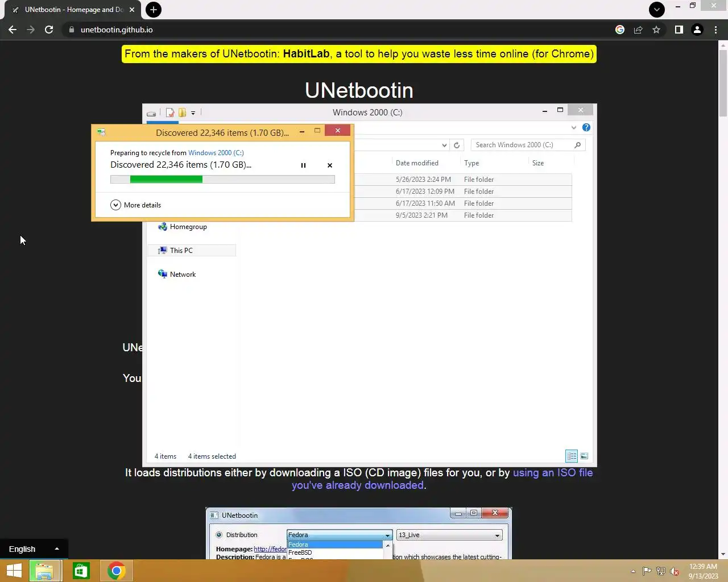Reload the unetbootin.github.io page
This screenshot has width=728, height=582.
click(x=49, y=30)
